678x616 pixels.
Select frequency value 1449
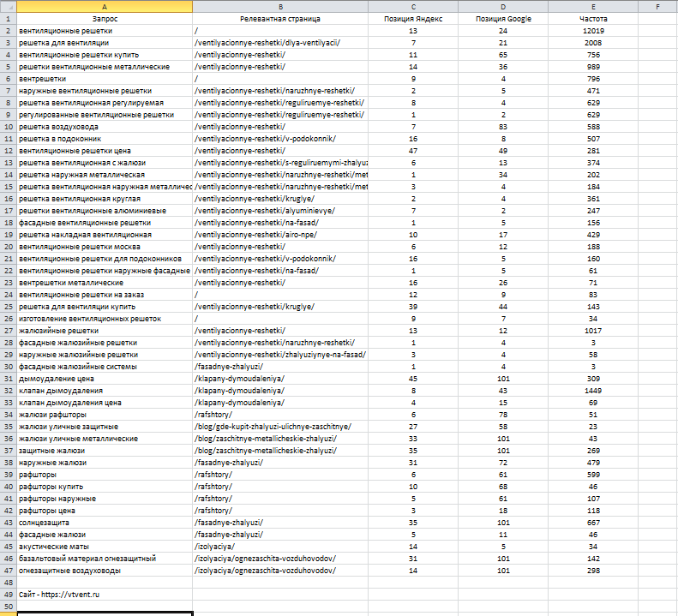tap(593, 391)
